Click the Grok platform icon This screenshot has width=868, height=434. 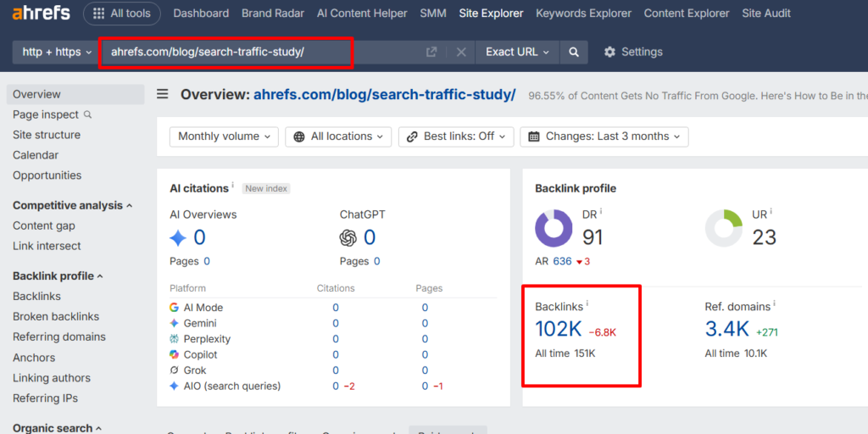(x=175, y=370)
